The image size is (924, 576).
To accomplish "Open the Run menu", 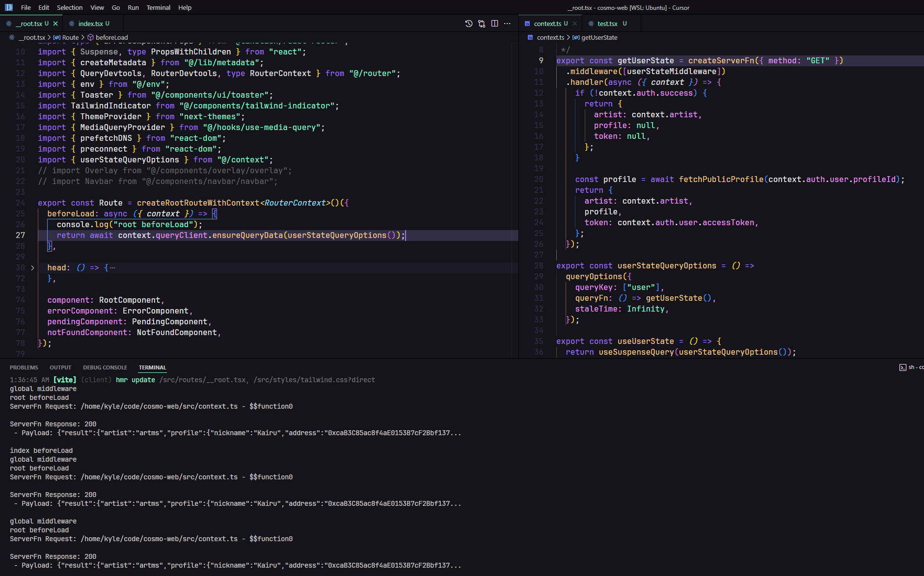I will click(133, 7).
